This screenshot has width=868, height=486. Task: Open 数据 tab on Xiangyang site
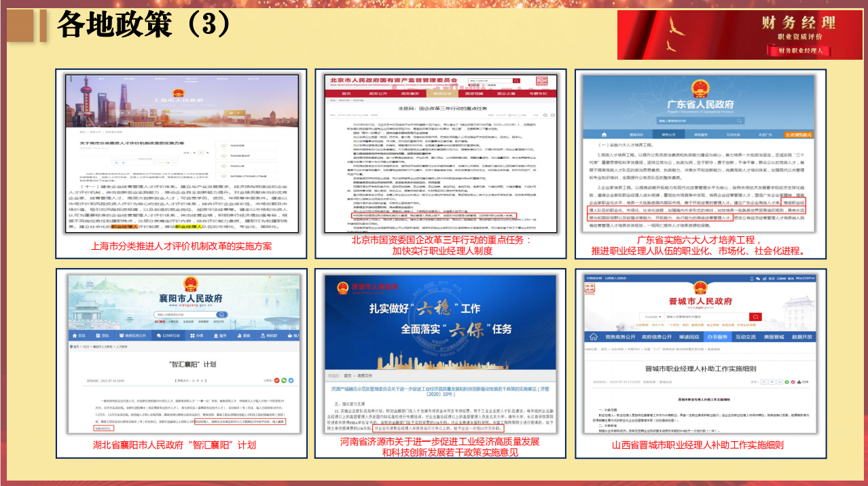243,335
